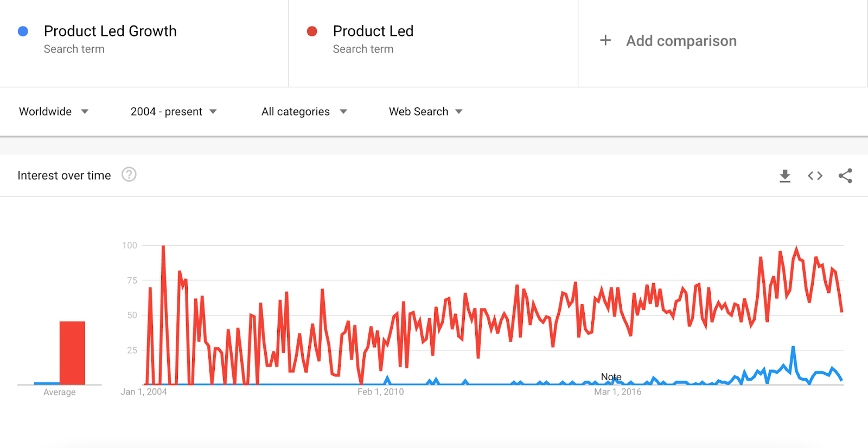Click the red dot beside Product Led
The height and width of the screenshot is (448, 868).
[x=311, y=31]
